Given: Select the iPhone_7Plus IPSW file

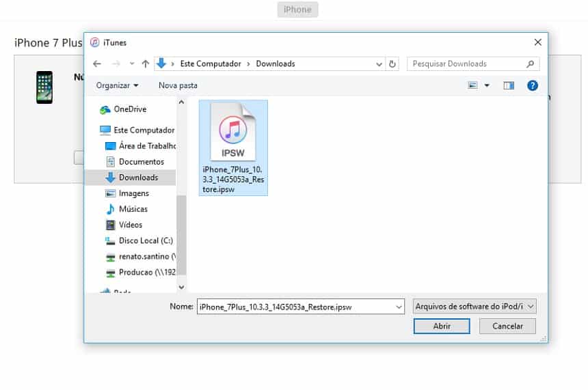Looking at the screenshot, I should [x=233, y=148].
